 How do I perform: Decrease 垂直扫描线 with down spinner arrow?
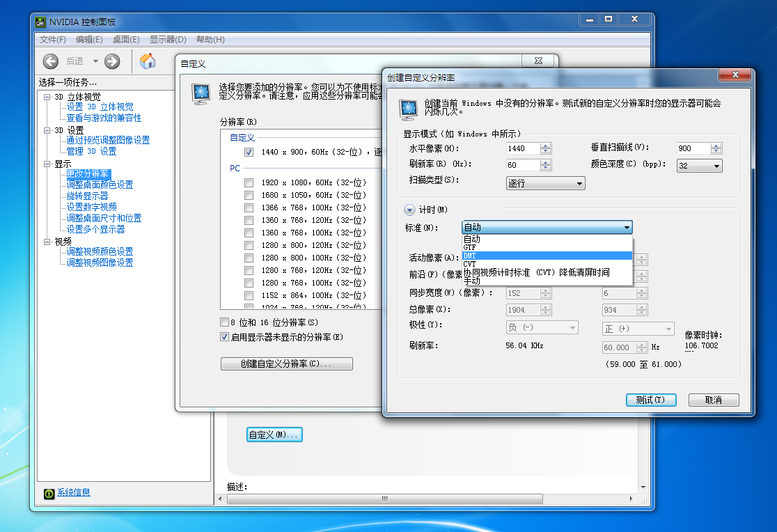click(x=716, y=151)
